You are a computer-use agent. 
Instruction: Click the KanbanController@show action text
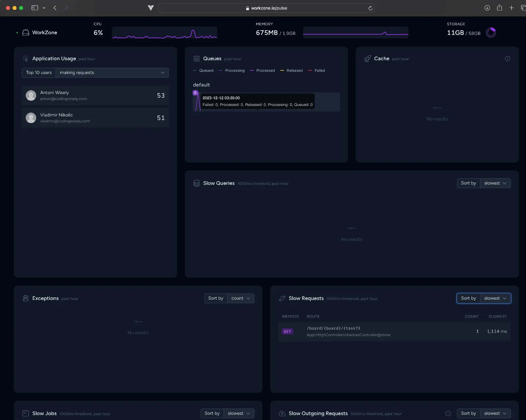pyautogui.click(x=348, y=335)
